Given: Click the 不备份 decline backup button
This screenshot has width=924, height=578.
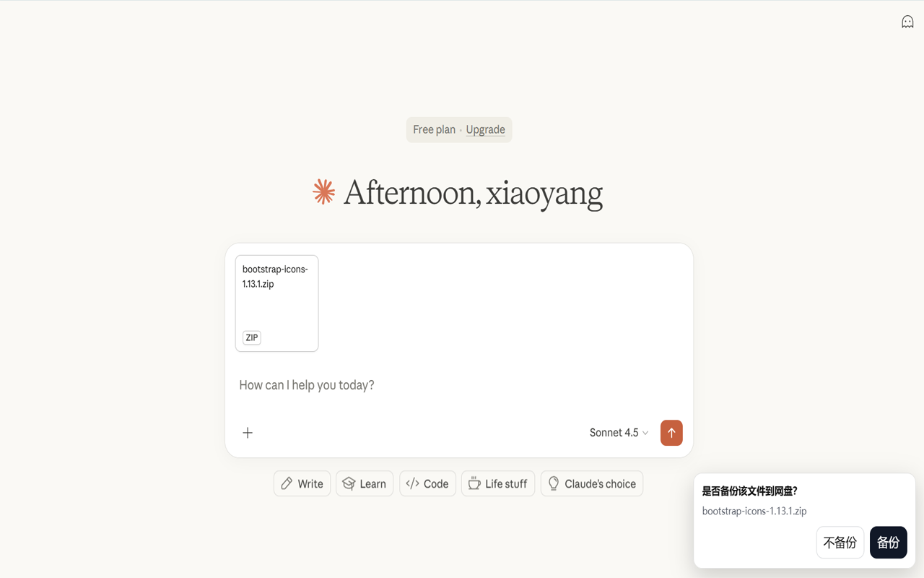Looking at the screenshot, I should (840, 543).
